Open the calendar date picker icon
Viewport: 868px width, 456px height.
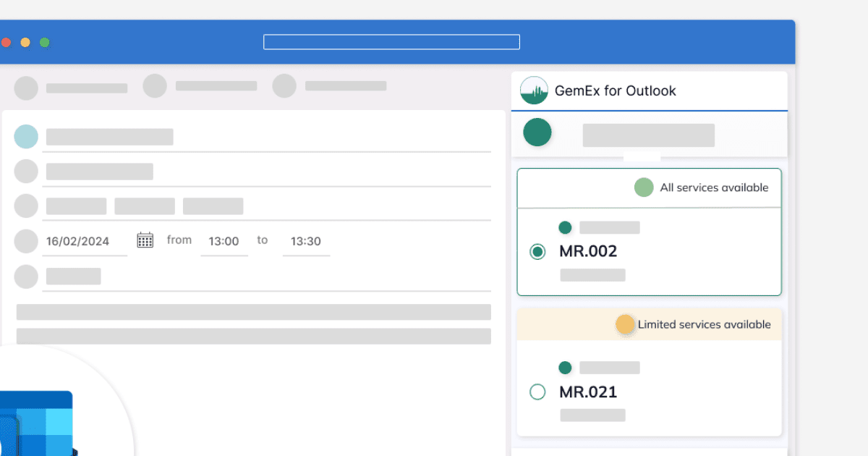[x=145, y=239]
